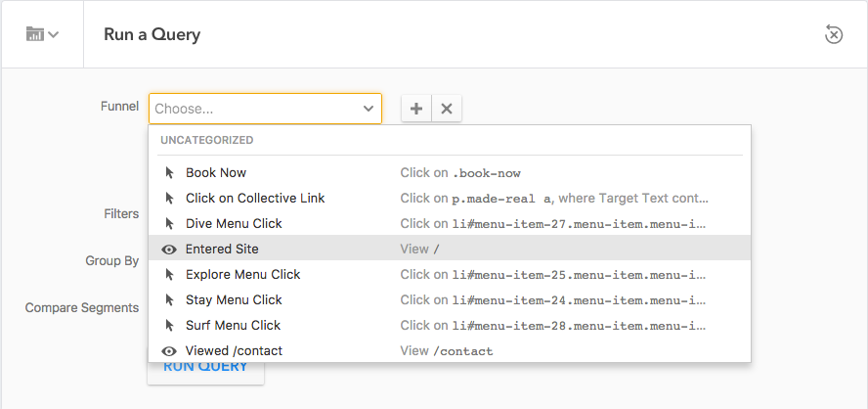The image size is (868, 409).
Task: Pick the Entered Site view event
Action: click(x=222, y=250)
